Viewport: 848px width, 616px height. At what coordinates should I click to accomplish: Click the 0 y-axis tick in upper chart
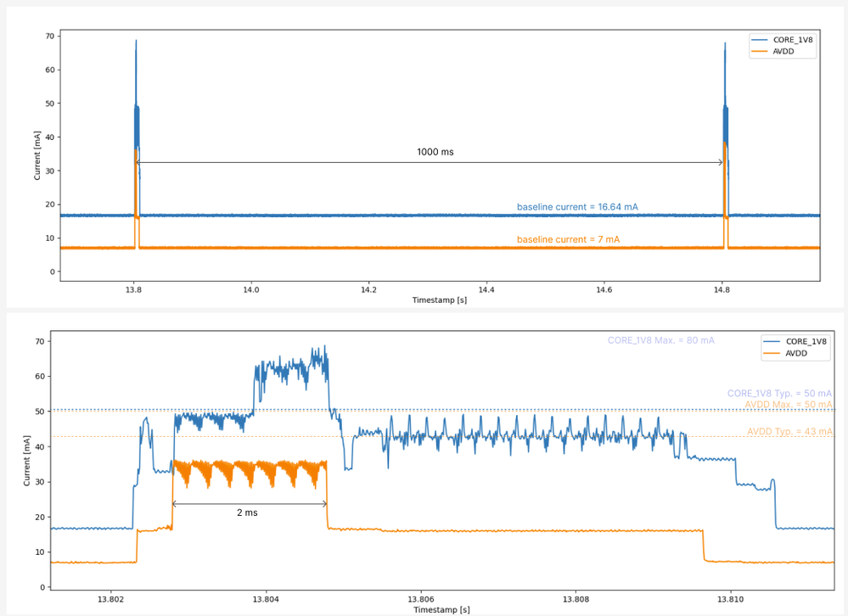click(52, 272)
